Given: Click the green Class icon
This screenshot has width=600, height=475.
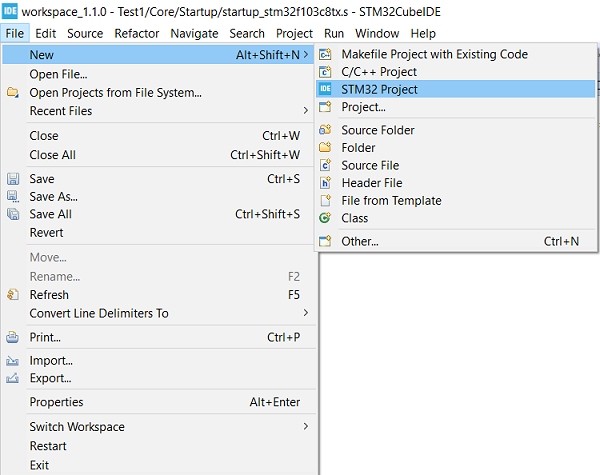Looking at the screenshot, I should point(324,218).
